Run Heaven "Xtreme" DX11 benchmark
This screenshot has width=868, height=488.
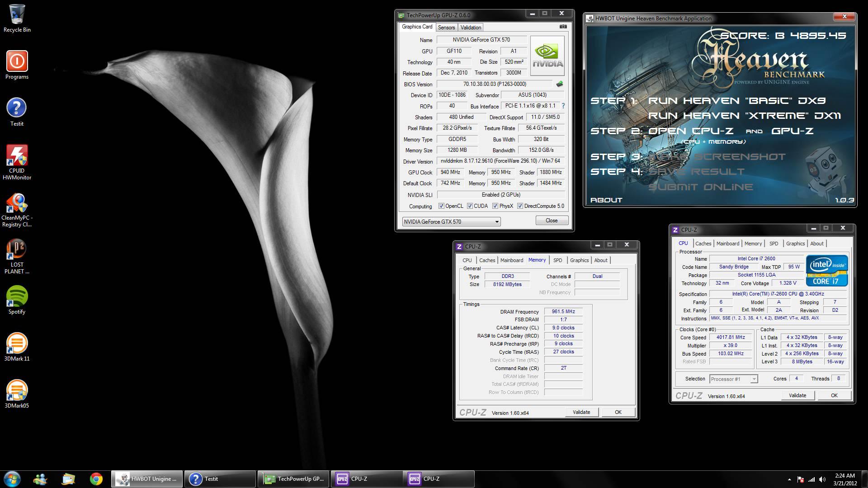(744, 116)
